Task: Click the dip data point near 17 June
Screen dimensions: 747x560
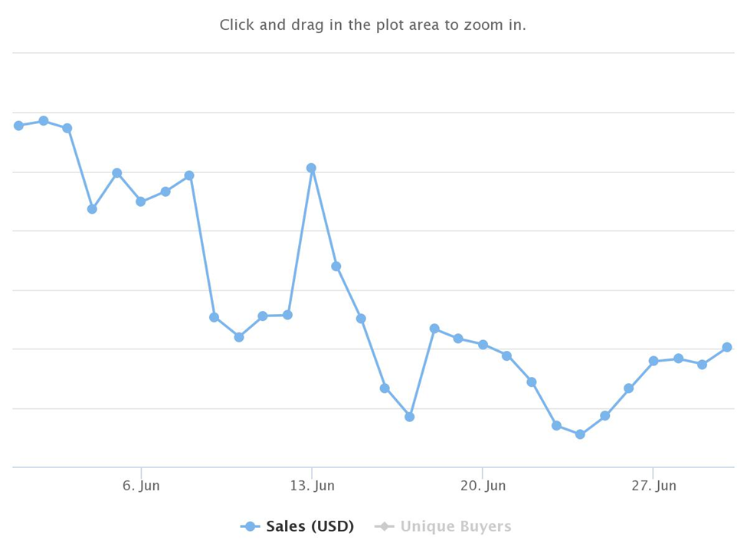Action: pos(410,418)
